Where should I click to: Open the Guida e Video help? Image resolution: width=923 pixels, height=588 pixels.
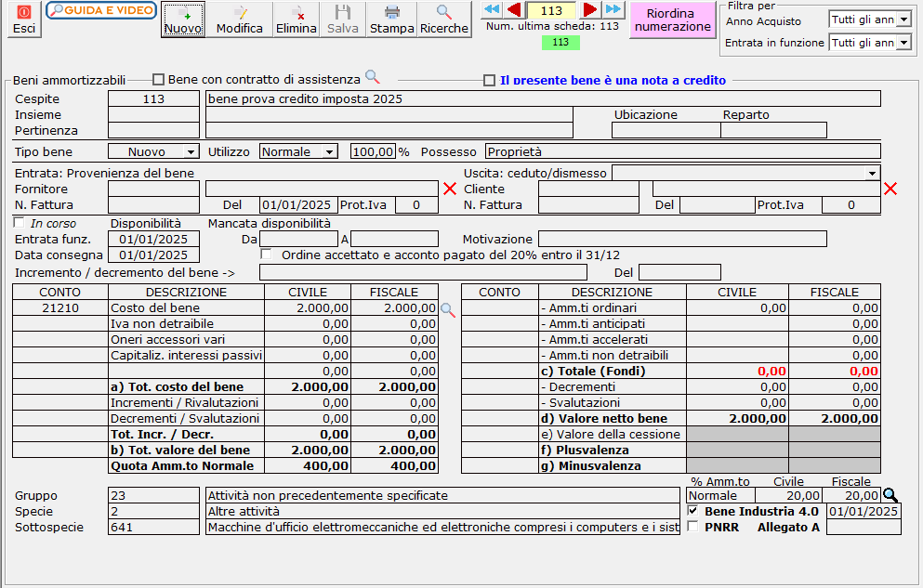(x=100, y=10)
